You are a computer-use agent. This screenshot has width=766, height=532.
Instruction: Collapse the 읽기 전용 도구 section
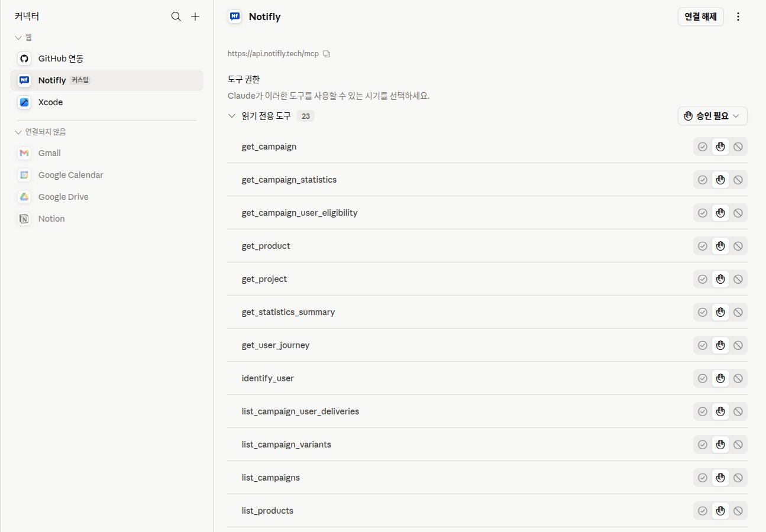232,116
